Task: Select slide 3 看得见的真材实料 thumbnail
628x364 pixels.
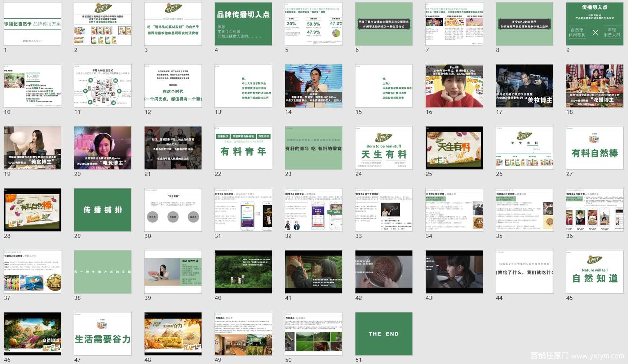Action: coord(173,24)
